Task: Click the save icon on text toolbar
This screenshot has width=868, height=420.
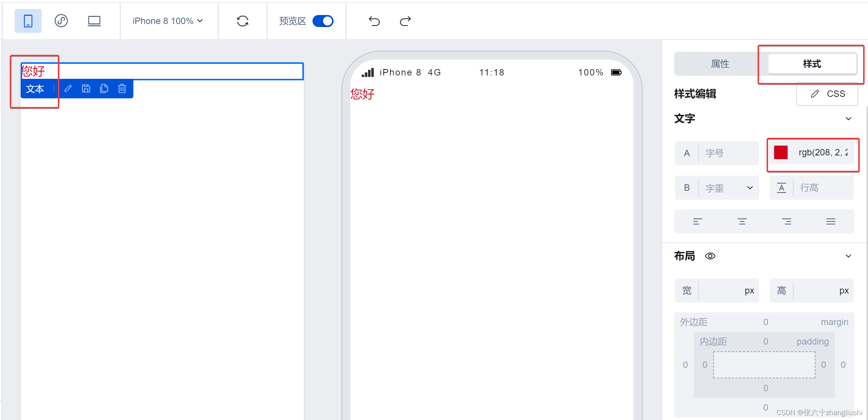Action: 86,89
